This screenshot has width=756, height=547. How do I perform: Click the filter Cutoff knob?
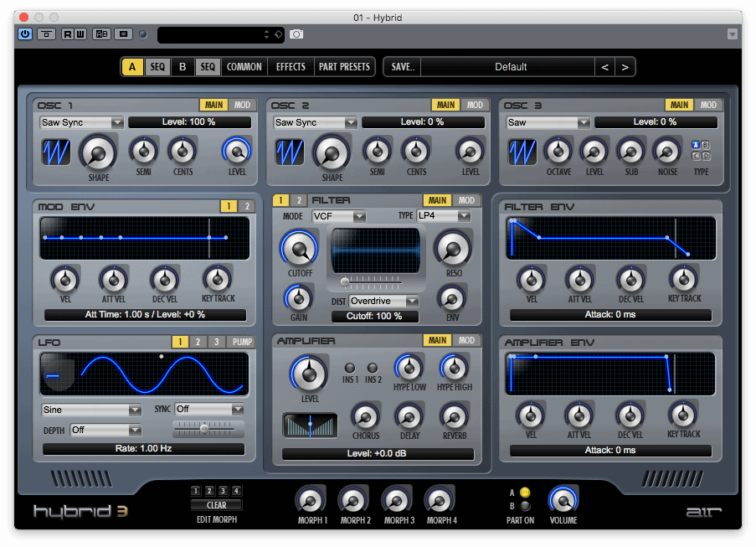300,249
